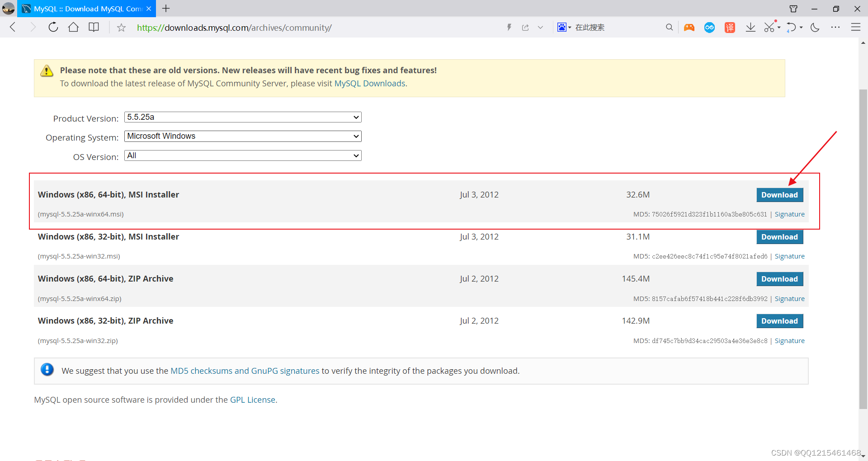Enable dark mode with the moon icon
This screenshot has width=868, height=461.
tap(815, 27)
